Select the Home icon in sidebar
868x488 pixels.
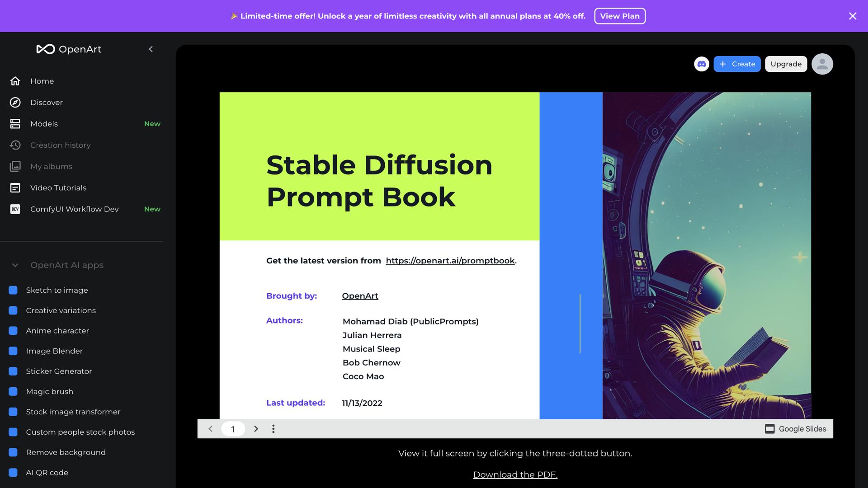click(15, 81)
